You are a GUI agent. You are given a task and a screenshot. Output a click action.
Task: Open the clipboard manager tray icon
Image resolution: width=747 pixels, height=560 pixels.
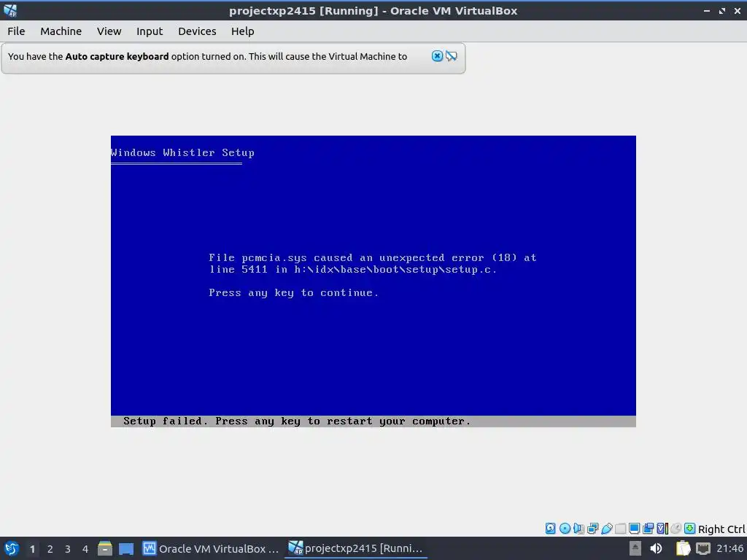tap(683, 548)
